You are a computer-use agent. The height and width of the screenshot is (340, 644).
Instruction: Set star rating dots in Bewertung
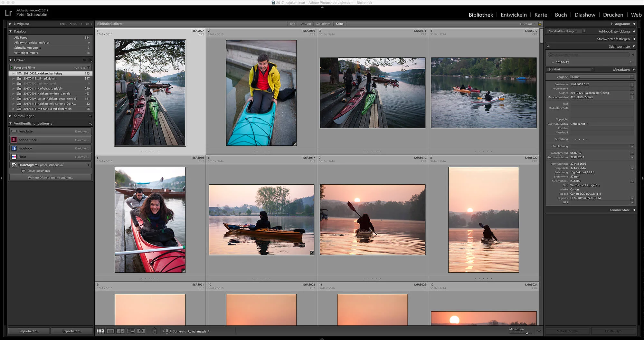point(579,139)
